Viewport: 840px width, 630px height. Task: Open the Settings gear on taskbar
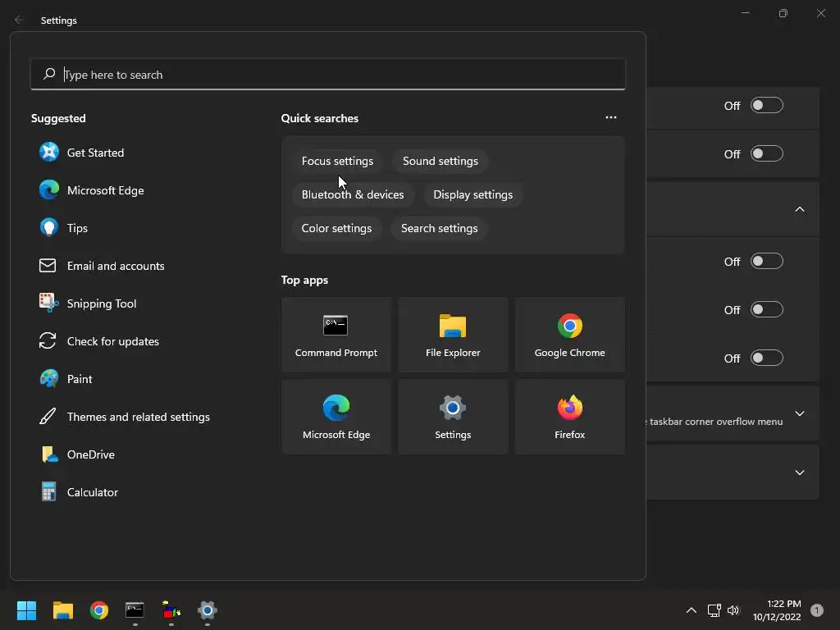pyautogui.click(x=208, y=610)
